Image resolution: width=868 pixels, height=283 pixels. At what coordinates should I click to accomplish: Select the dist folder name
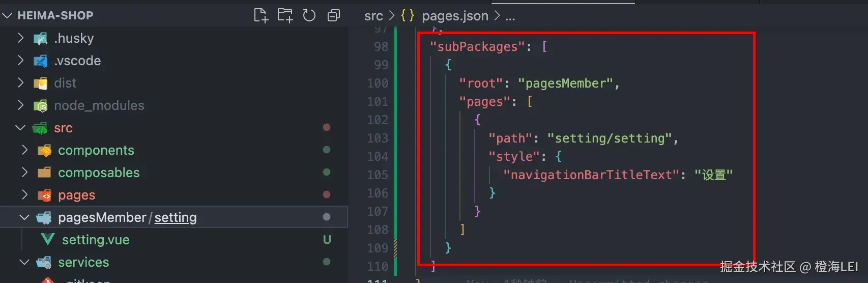tap(65, 83)
